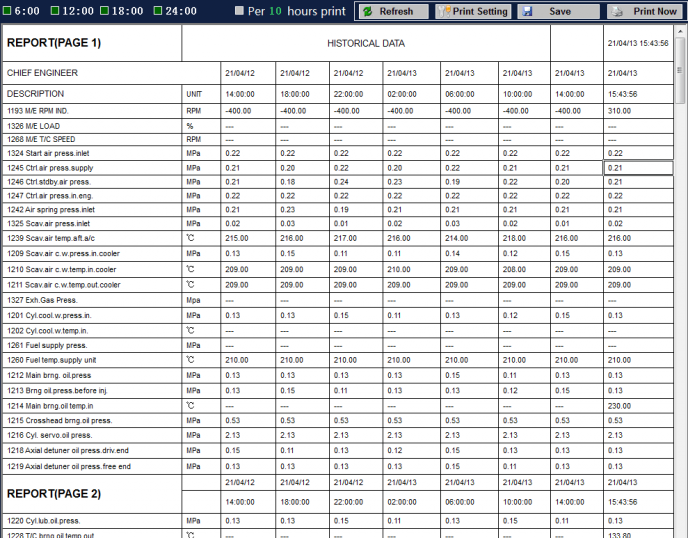Click the REPORT(PAGE 2) heading
Viewport: 688px width, 538px height.
pos(54,494)
